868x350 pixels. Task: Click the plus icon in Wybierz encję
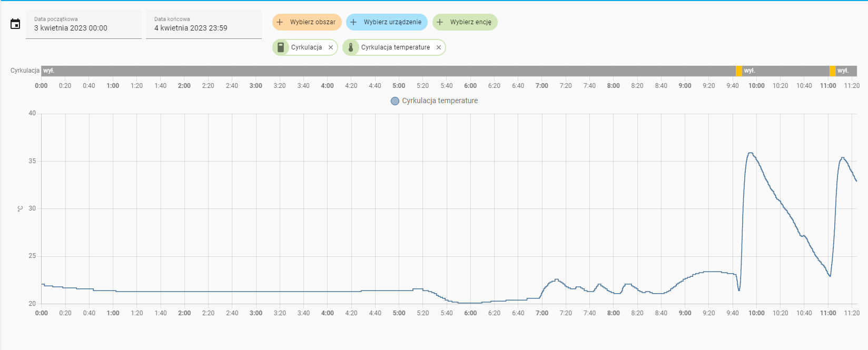coord(440,22)
